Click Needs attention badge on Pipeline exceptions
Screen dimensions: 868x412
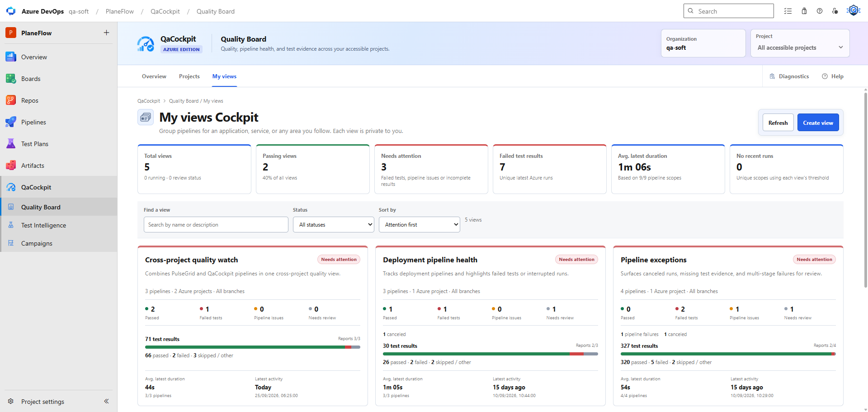tap(814, 260)
